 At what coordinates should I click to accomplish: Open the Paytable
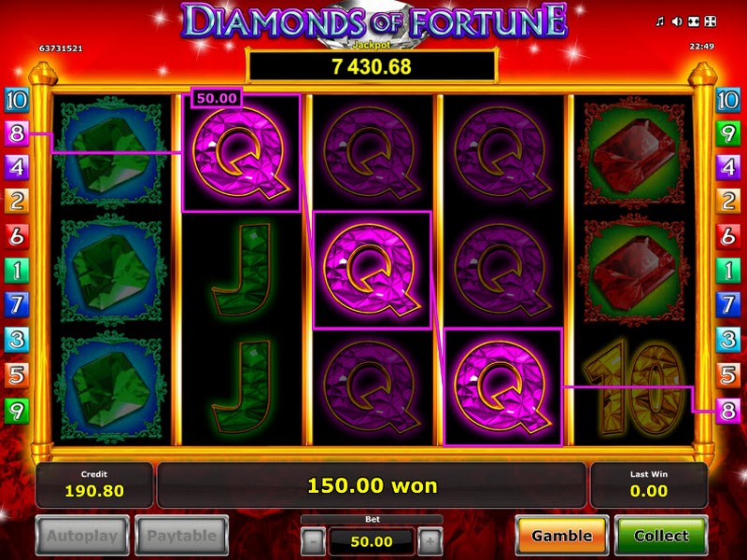[x=182, y=535]
